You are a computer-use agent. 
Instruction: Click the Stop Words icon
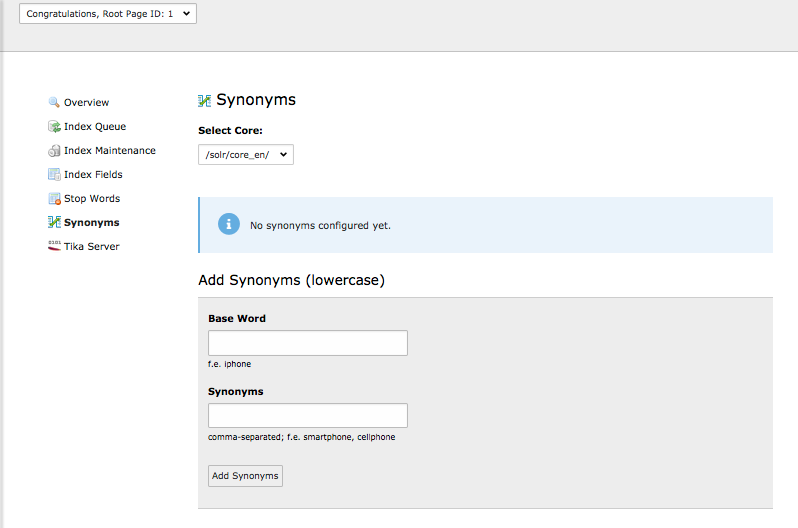(54, 199)
